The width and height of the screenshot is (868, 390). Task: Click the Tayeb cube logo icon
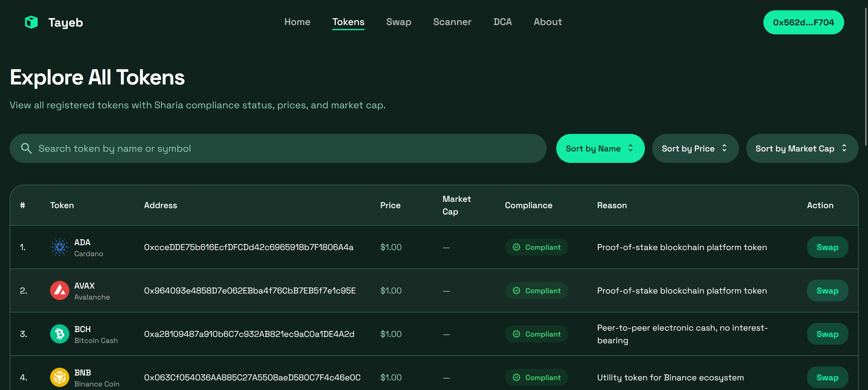click(x=31, y=22)
